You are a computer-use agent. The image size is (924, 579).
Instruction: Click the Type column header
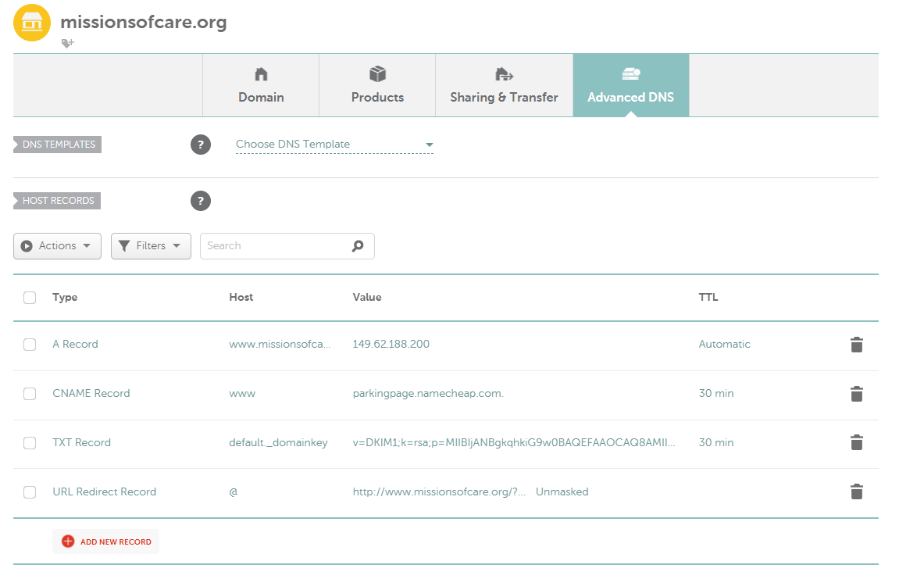pyautogui.click(x=65, y=297)
